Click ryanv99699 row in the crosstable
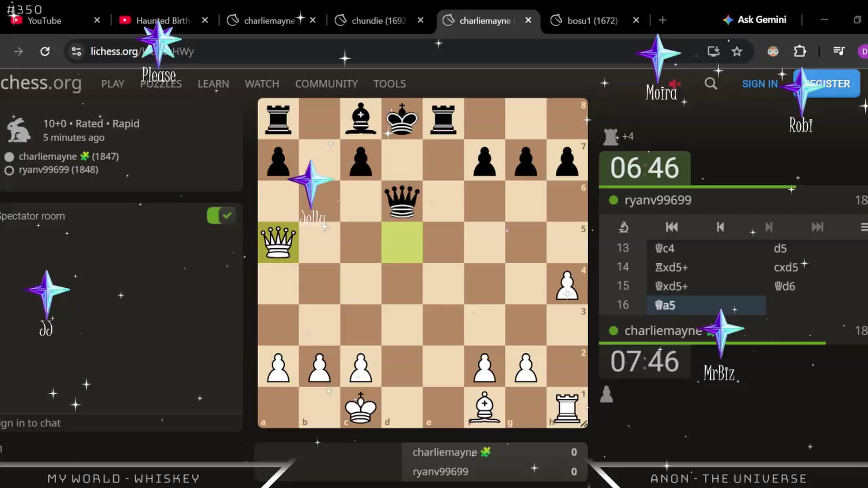The width and height of the screenshot is (868, 488). tap(495, 471)
